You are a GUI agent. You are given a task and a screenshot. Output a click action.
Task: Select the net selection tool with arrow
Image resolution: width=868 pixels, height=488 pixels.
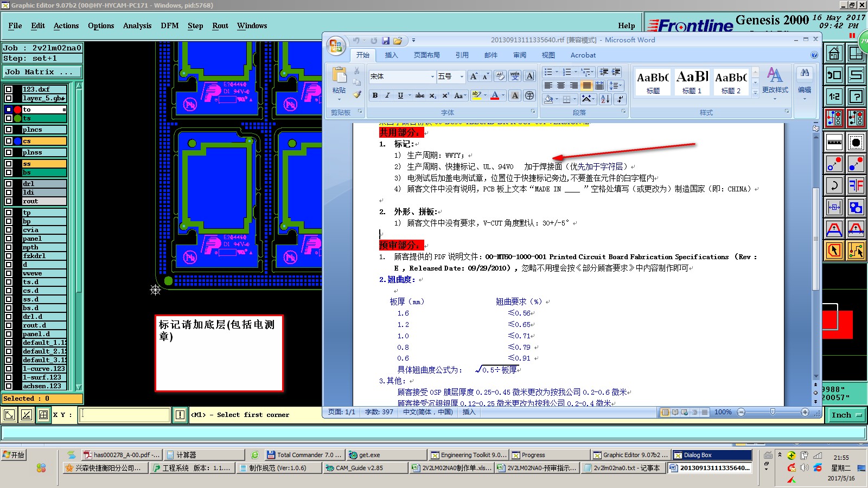[x=856, y=251]
